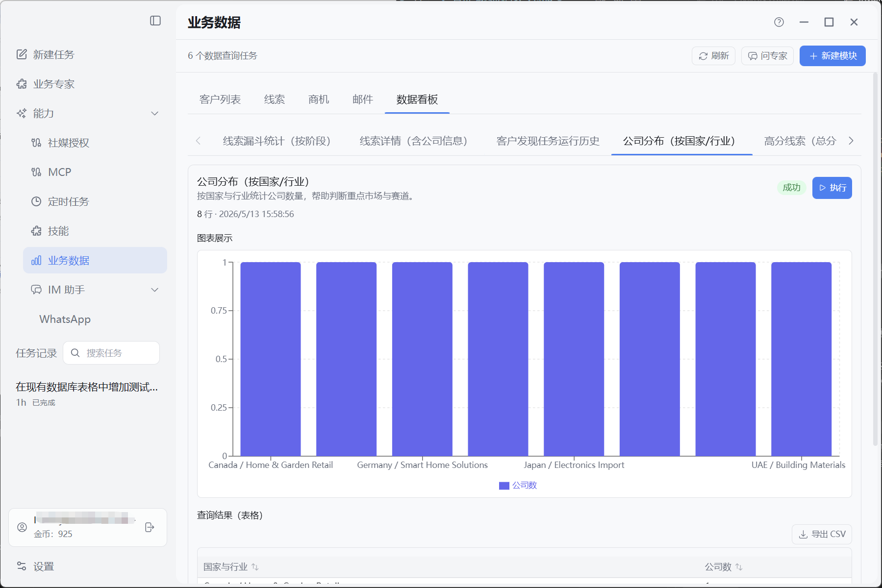
Task: Click the 业务专家 puzzle icon
Action: pyautogui.click(x=22, y=84)
